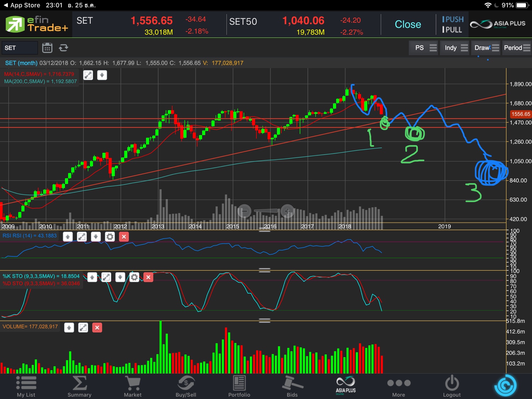The height and width of the screenshot is (399, 532).
Task: Open the Draw tools dropdown
Action: click(x=486, y=48)
